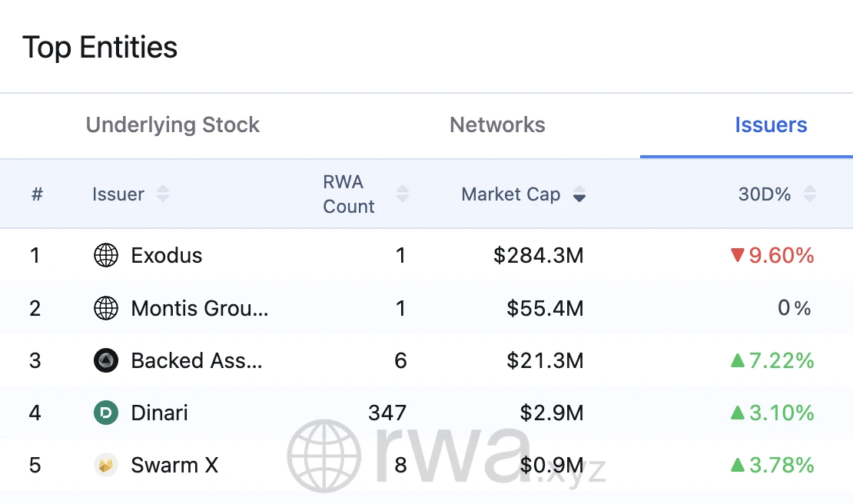853x504 pixels.
Task: Toggle ascending sort on the Issuer column
Action: 163,194
